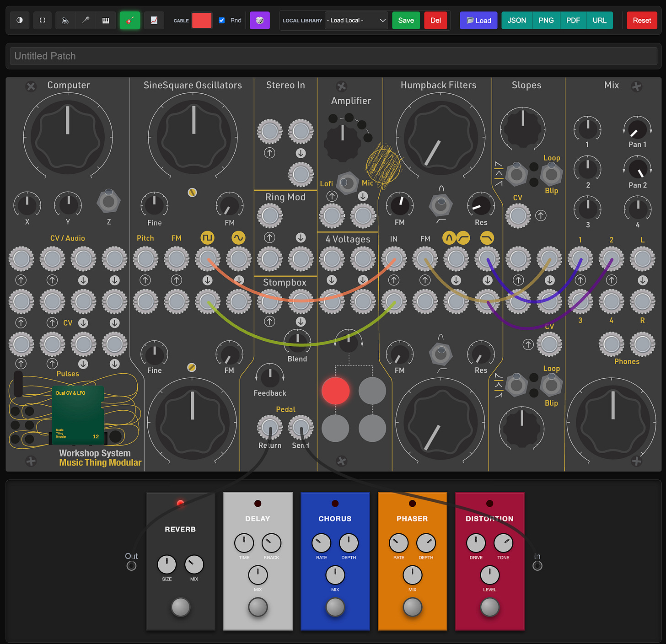Toggle the Distortion pedal footswitch

(489, 607)
